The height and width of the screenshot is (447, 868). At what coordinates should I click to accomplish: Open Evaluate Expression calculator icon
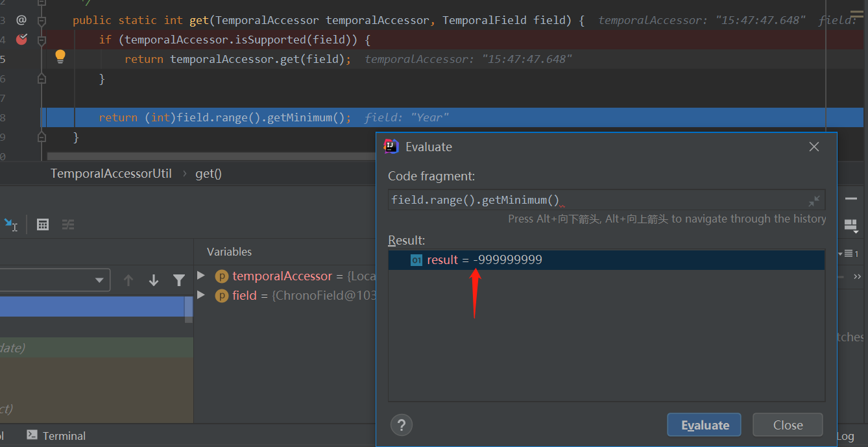coord(43,224)
